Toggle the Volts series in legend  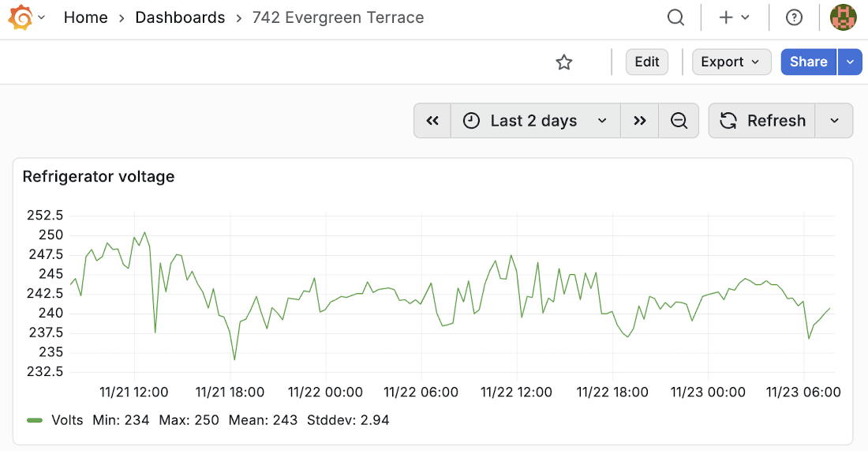[67, 420]
